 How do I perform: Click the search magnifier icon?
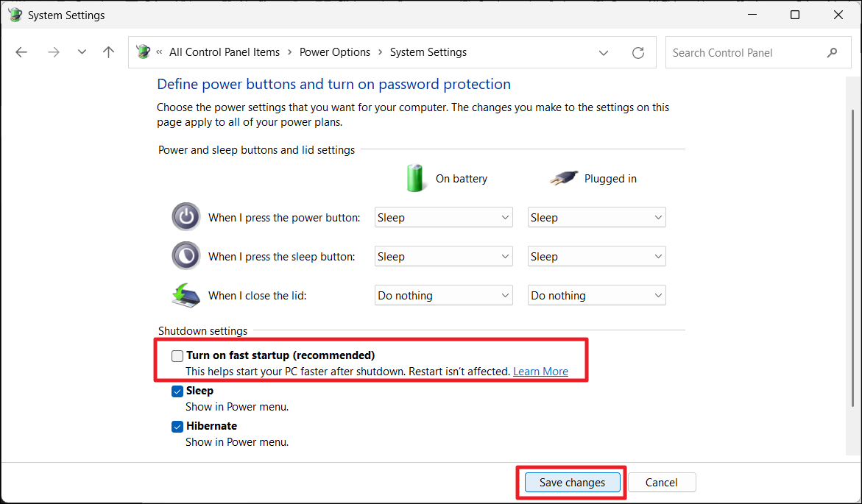point(833,53)
